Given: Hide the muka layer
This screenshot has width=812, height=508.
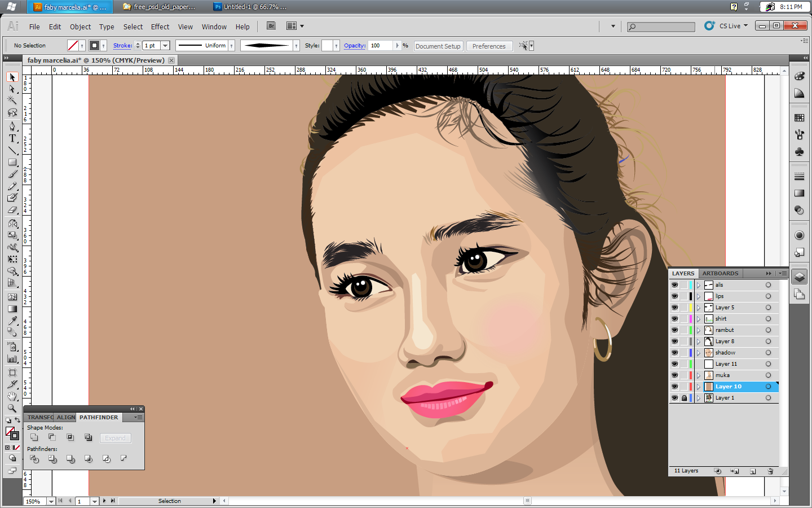Looking at the screenshot, I should [674, 375].
